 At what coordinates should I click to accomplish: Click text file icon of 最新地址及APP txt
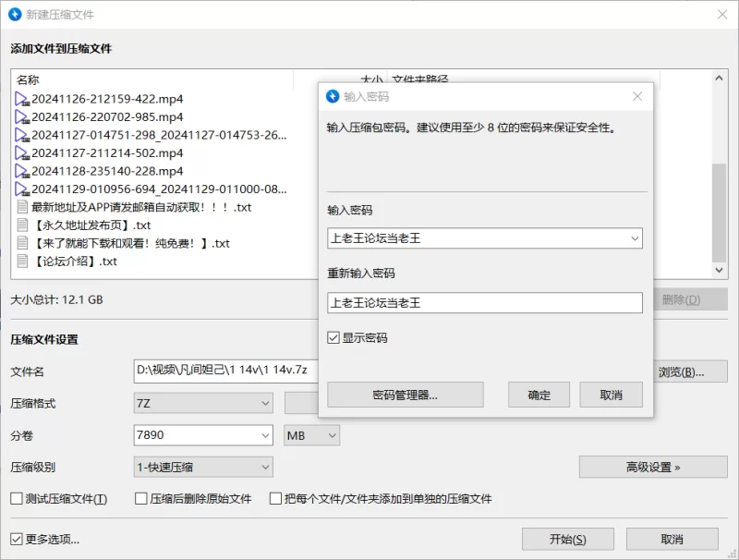tap(22, 207)
